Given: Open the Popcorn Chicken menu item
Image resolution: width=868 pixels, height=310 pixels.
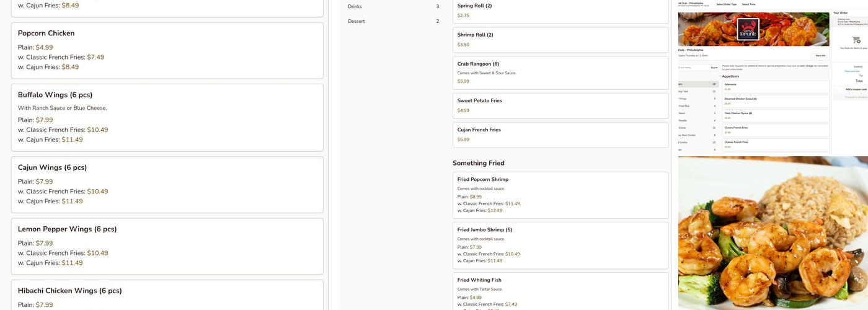Looking at the screenshot, I should point(167,50).
